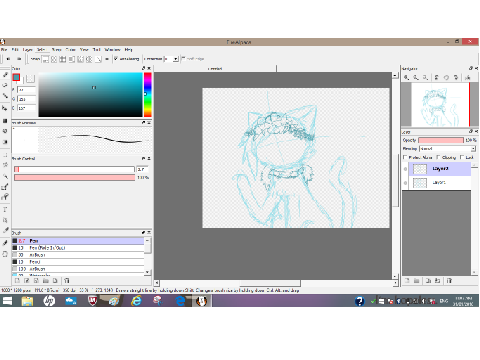Open the Edit menu
This screenshot has height=360, width=480.
(x=15, y=50)
